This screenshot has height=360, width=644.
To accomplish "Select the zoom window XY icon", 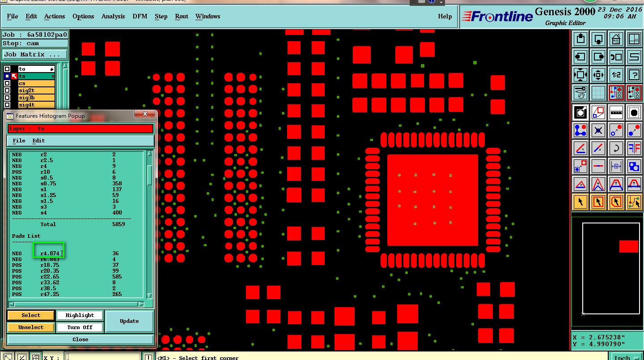I will point(634,39).
